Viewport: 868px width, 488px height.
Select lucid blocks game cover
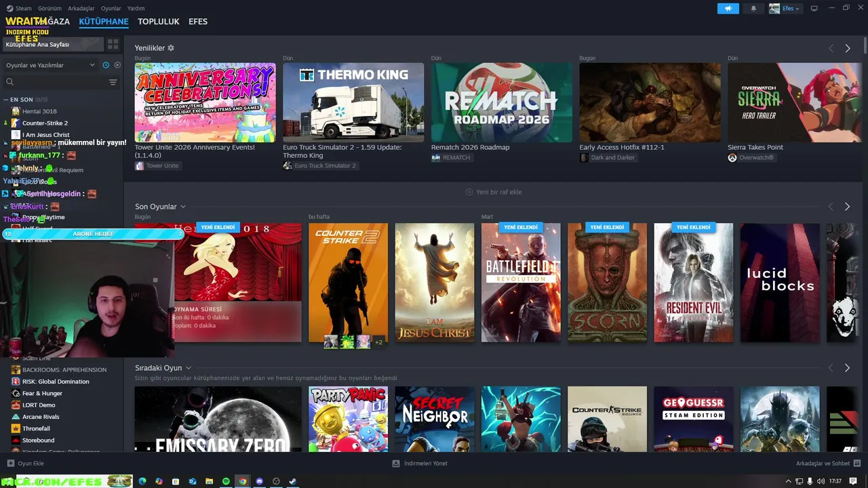(780, 283)
